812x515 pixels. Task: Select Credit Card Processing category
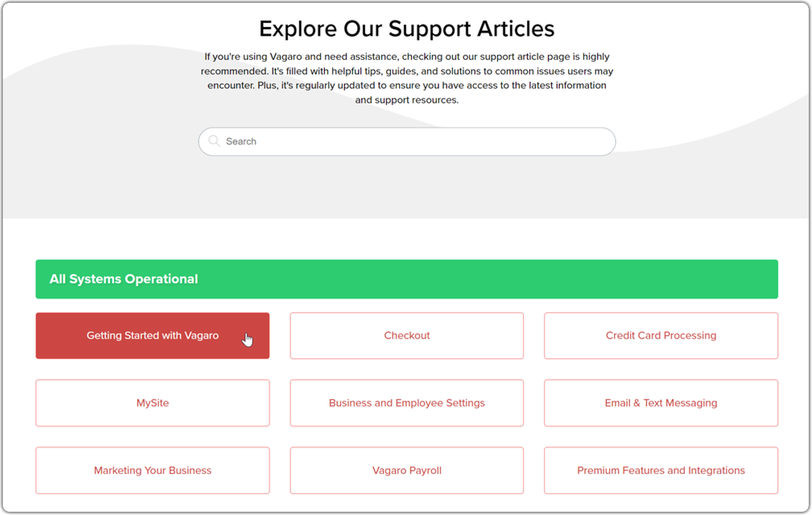(661, 335)
